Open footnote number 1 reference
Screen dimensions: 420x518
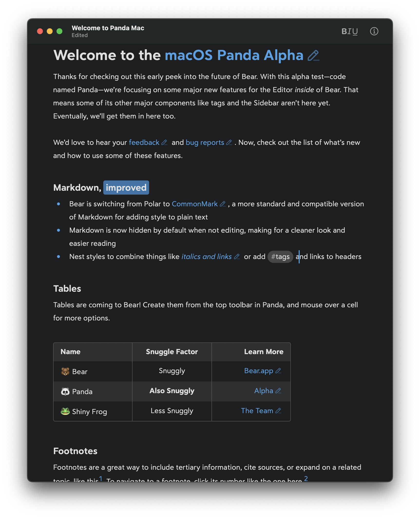pos(101,478)
